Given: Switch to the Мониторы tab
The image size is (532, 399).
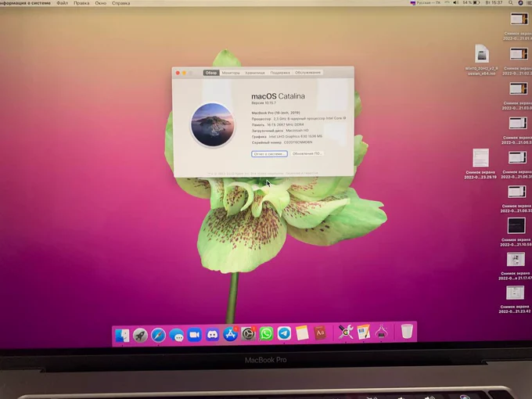Looking at the screenshot, I should tap(231, 73).
